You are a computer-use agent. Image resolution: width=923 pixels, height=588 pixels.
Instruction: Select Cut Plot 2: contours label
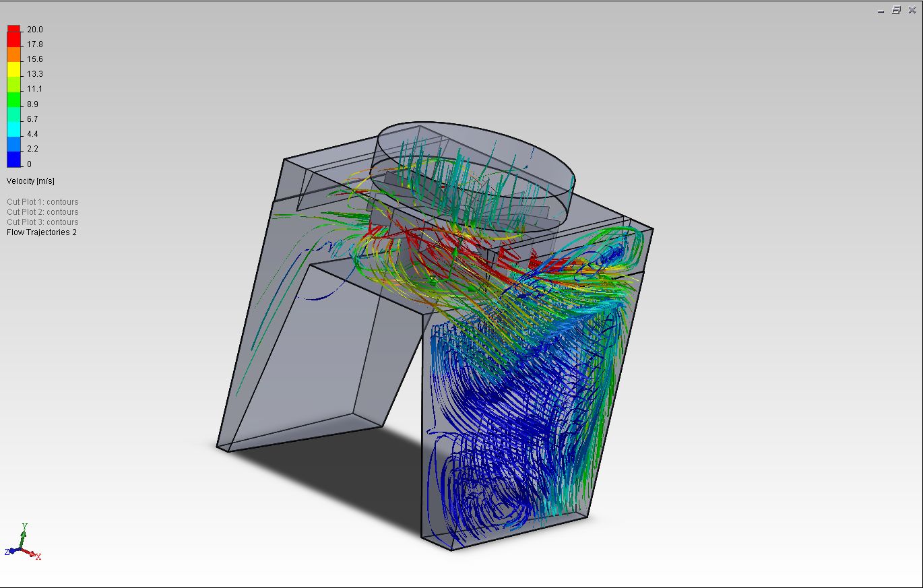pyautogui.click(x=42, y=212)
